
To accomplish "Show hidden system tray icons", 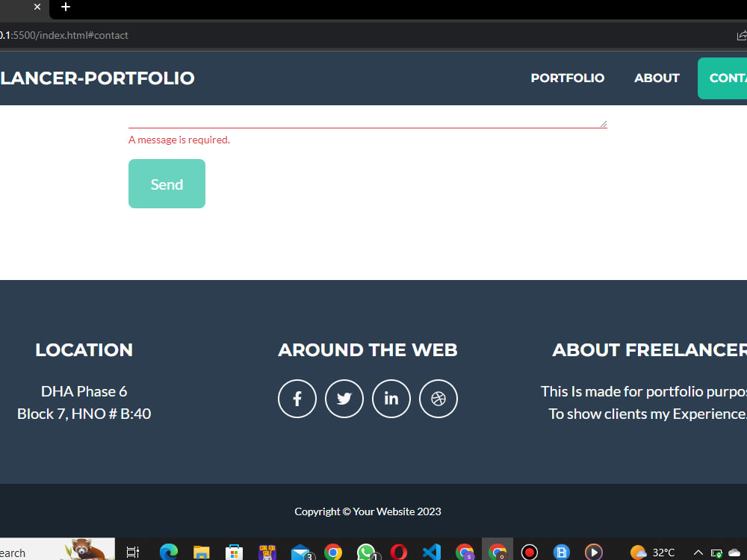I will [698, 553].
